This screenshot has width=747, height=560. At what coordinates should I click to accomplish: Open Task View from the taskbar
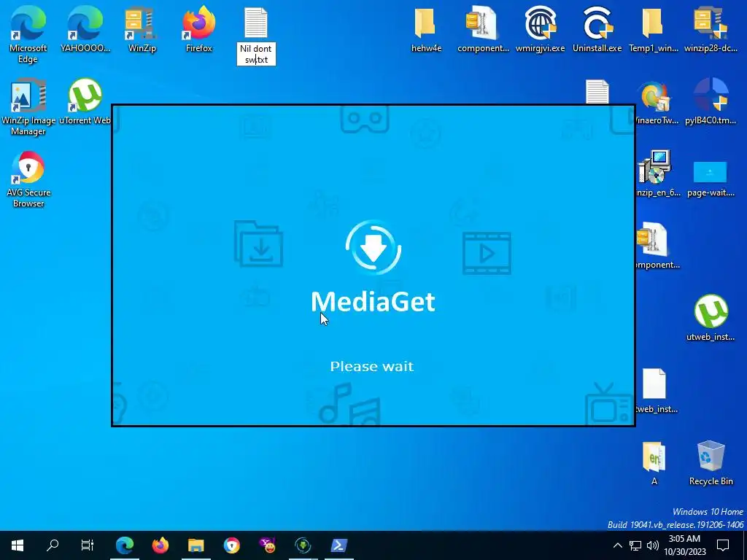pos(88,545)
